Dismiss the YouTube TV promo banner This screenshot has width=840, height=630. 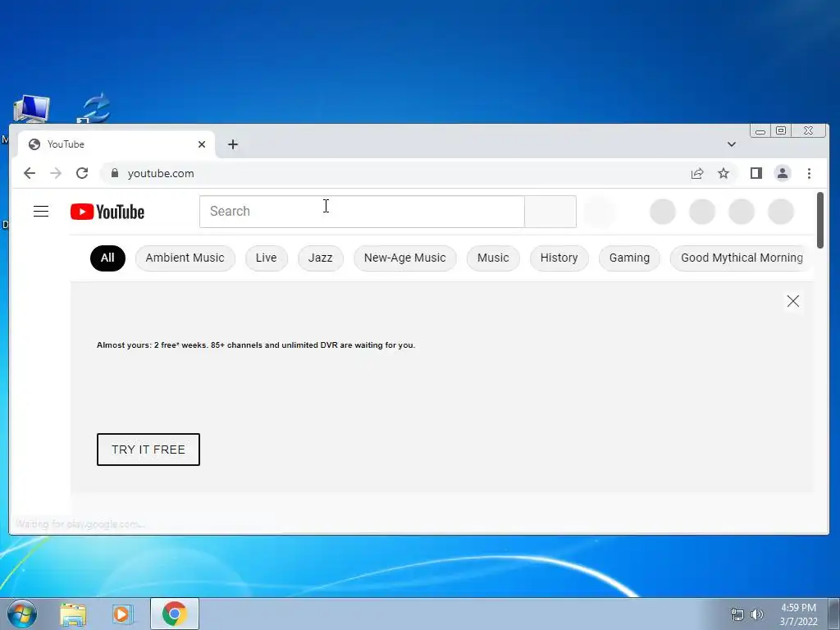pos(793,301)
